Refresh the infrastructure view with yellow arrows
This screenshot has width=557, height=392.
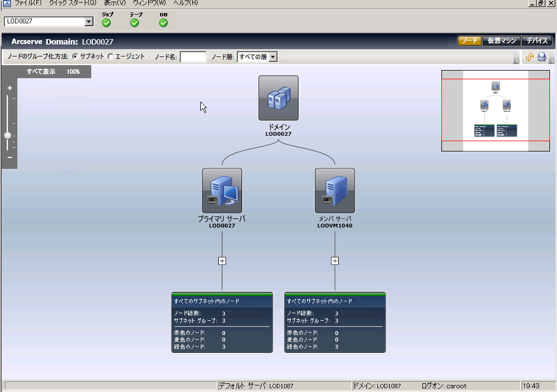coord(530,57)
